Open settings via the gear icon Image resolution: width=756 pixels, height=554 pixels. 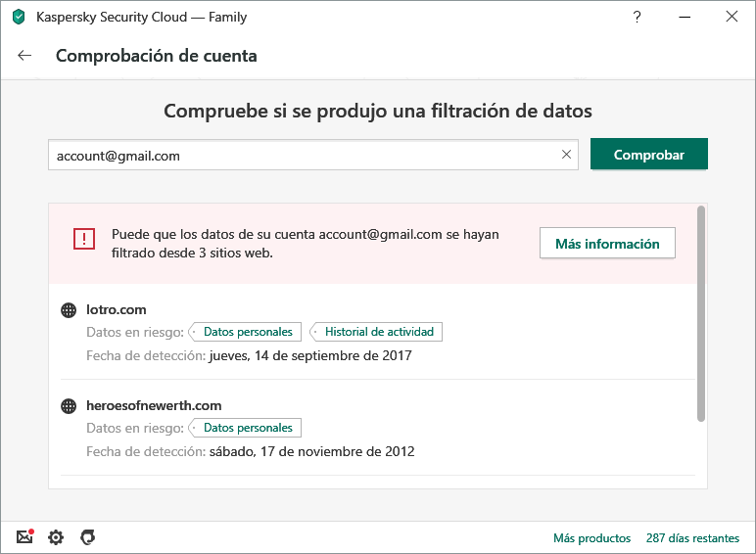coord(56,537)
